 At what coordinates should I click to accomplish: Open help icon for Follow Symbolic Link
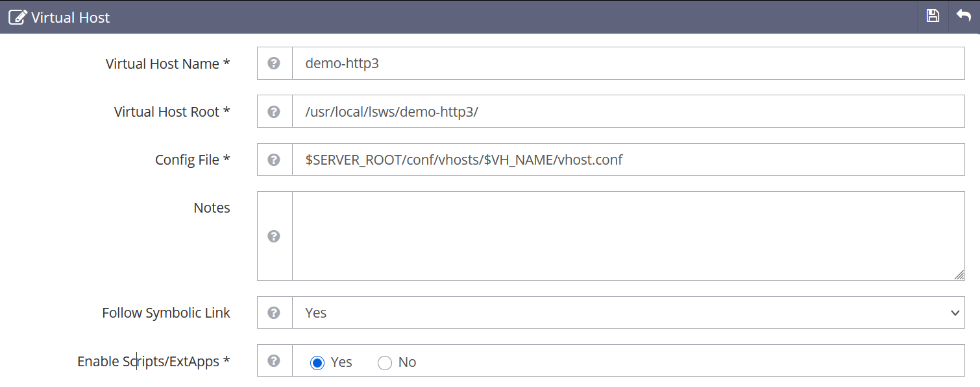[x=274, y=312]
